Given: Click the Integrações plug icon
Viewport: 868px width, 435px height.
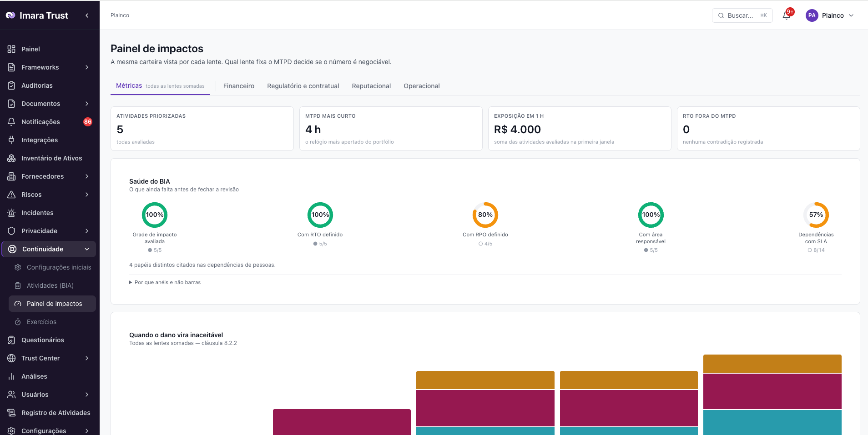Looking at the screenshot, I should point(11,140).
